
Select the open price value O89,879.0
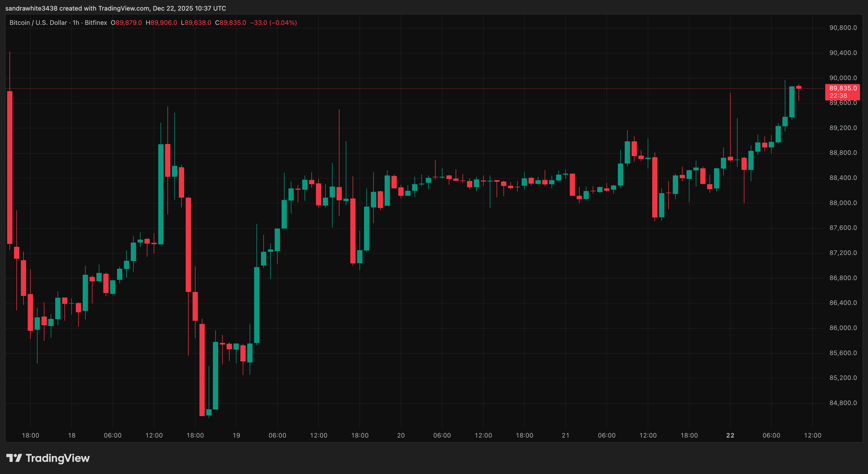click(126, 22)
